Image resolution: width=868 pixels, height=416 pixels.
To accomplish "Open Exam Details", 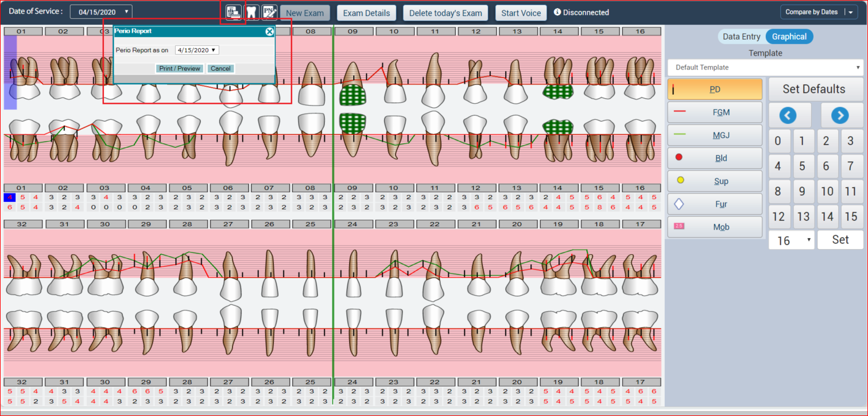I will (366, 13).
